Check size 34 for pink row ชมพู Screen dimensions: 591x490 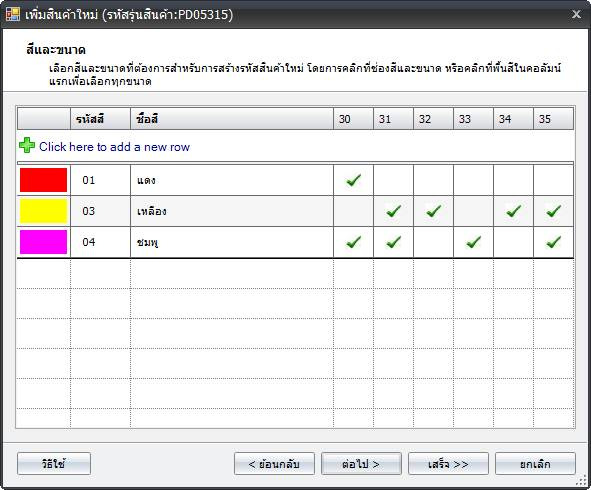(513, 242)
